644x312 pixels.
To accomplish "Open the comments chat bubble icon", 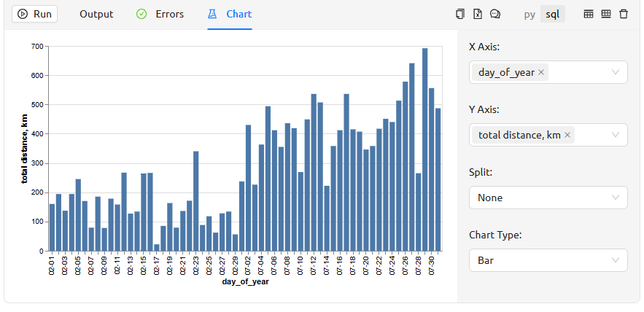I will [x=495, y=14].
